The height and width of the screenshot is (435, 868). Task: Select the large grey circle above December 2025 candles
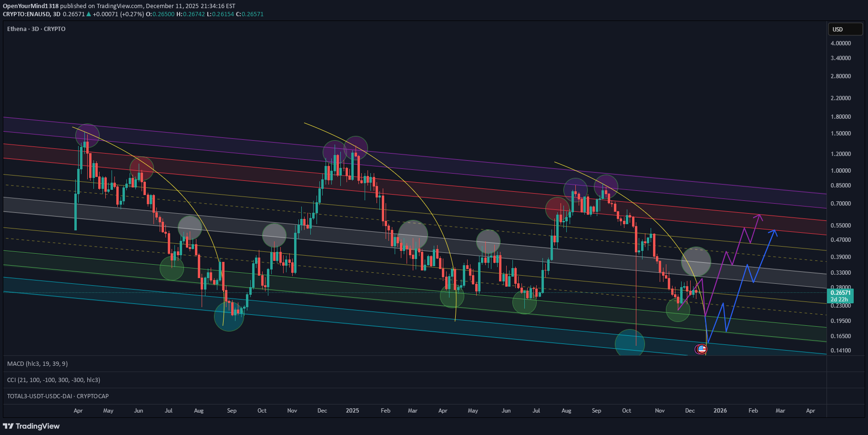click(696, 261)
